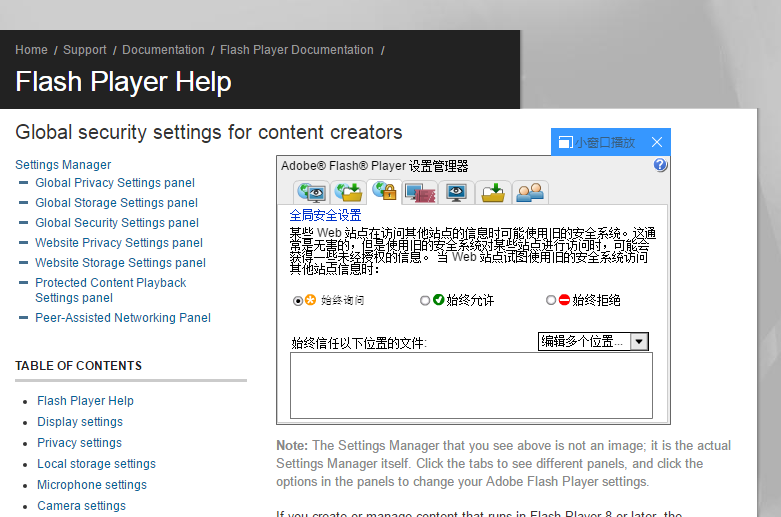Open Flash Player Help contents link
Viewport: 781px width, 517px height.
pos(85,401)
